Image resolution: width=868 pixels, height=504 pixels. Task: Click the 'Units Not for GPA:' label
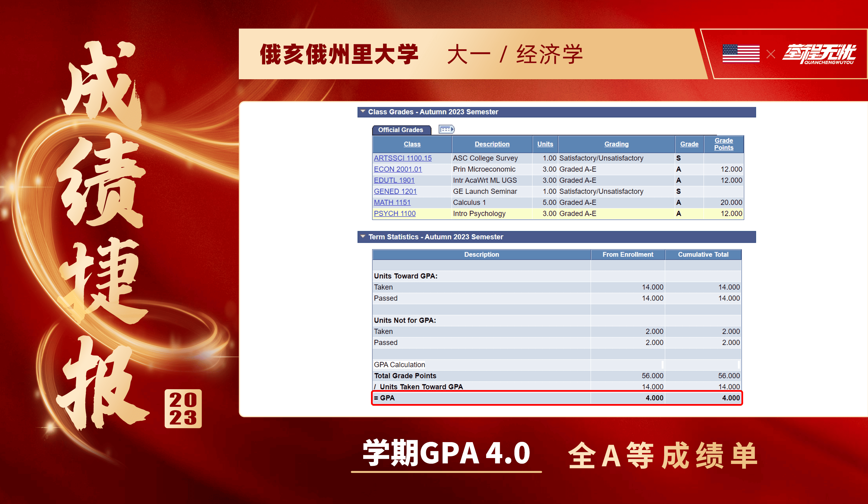(405, 320)
